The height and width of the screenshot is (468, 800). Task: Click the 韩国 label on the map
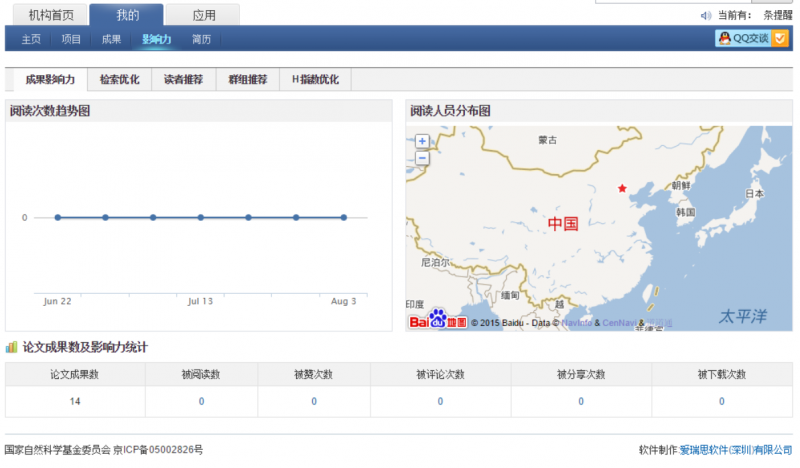coord(685,212)
